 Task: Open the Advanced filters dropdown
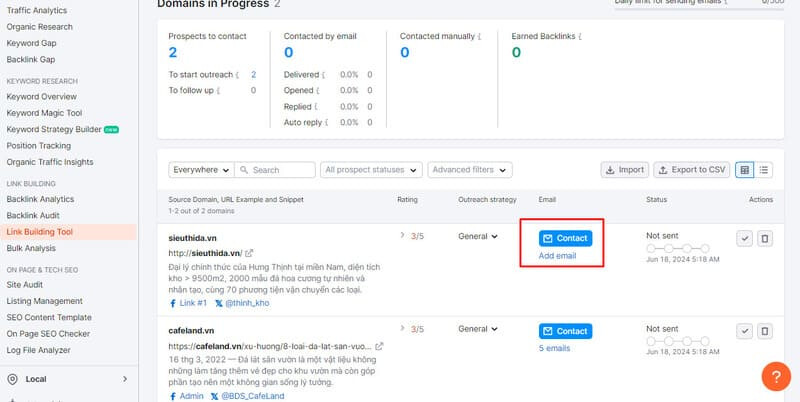(469, 170)
